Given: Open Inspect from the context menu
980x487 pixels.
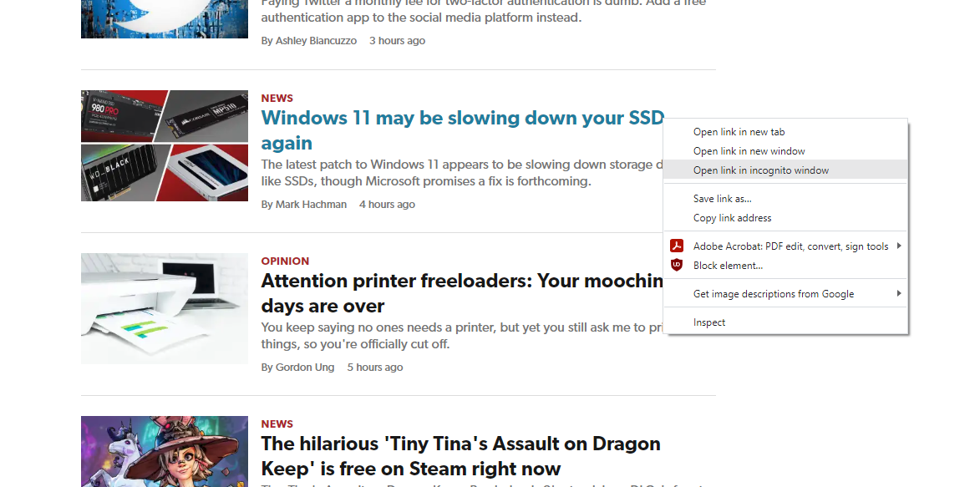Looking at the screenshot, I should tap(785, 322).
